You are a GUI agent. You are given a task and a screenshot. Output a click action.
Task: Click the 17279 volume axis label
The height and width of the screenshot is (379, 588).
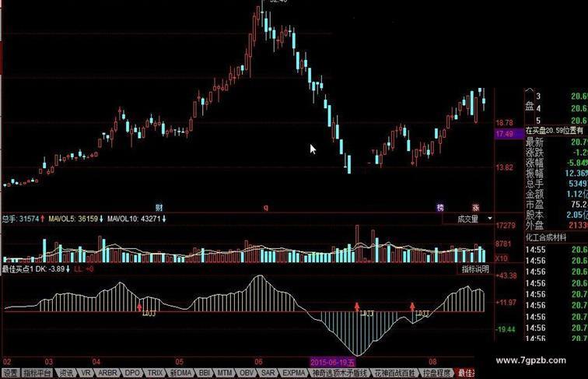point(506,226)
